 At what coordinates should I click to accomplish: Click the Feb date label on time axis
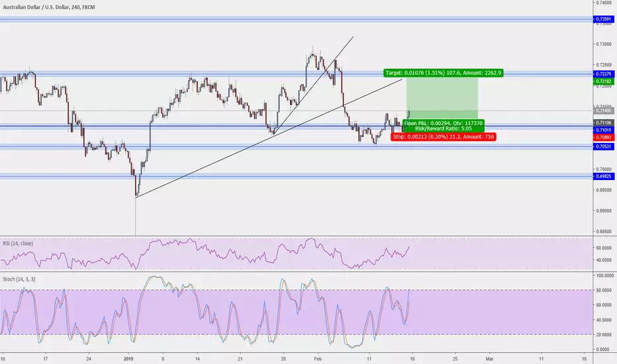coord(318,359)
